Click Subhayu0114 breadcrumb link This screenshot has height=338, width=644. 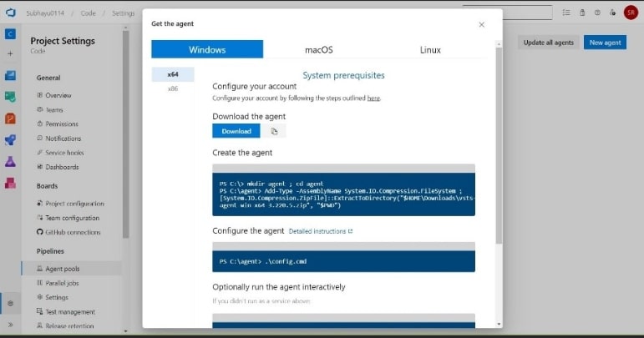point(45,13)
